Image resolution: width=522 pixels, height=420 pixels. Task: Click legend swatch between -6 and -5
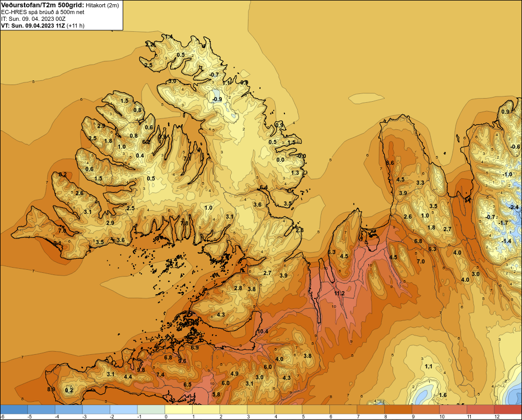(x=14, y=409)
